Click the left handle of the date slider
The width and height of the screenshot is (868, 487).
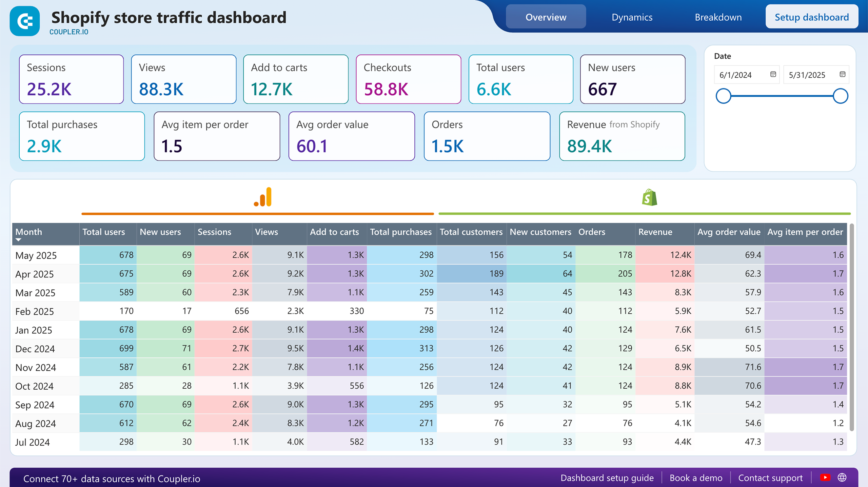click(x=723, y=96)
